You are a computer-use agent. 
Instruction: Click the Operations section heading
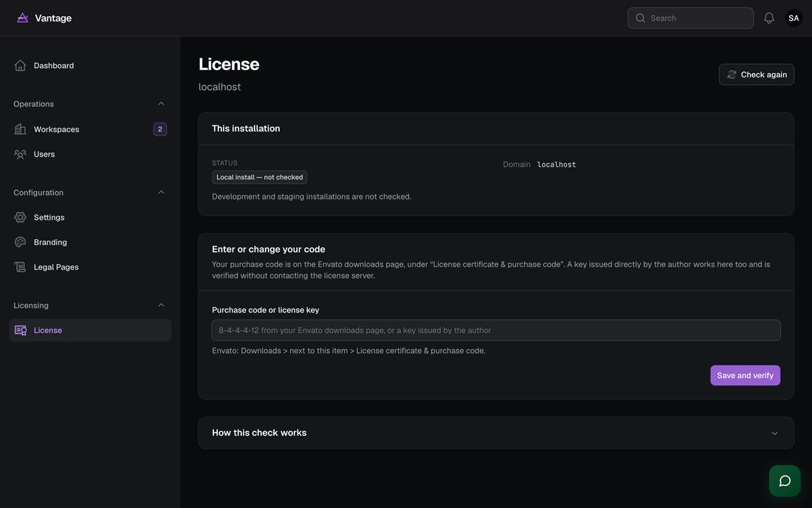[x=34, y=104]
